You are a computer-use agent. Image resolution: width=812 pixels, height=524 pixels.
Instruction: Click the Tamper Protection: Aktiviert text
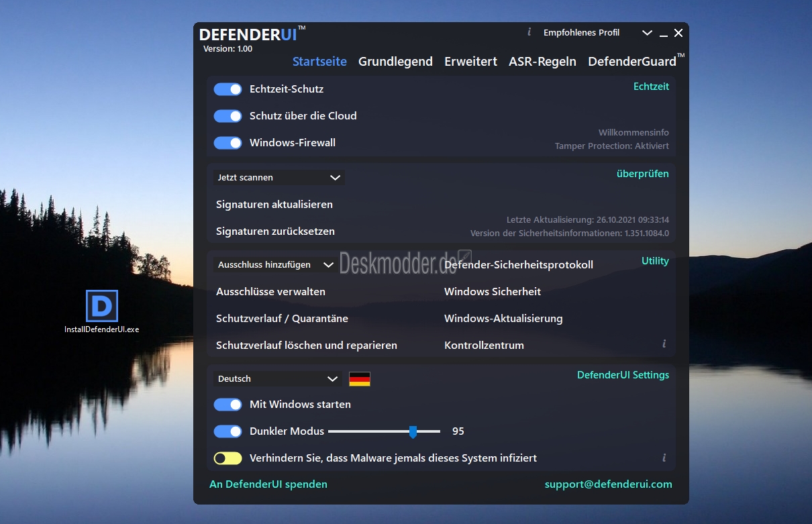(612, 146)
